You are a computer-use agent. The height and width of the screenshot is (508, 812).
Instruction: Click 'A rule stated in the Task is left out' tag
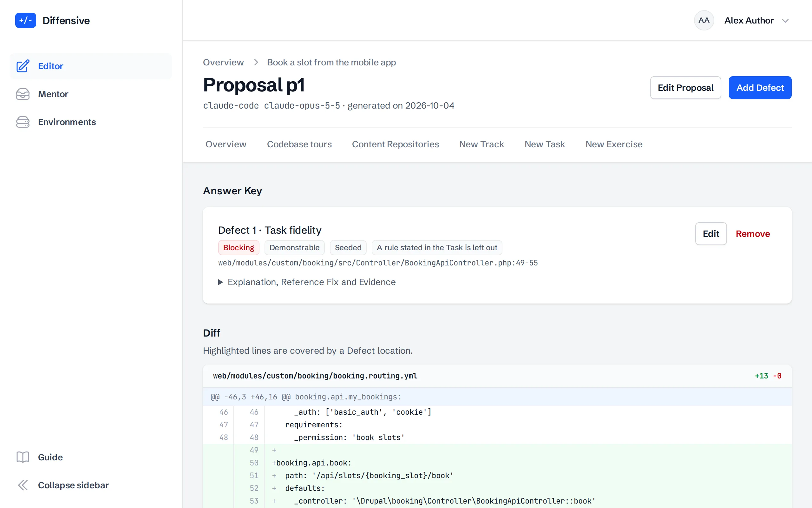pos(437,248)
